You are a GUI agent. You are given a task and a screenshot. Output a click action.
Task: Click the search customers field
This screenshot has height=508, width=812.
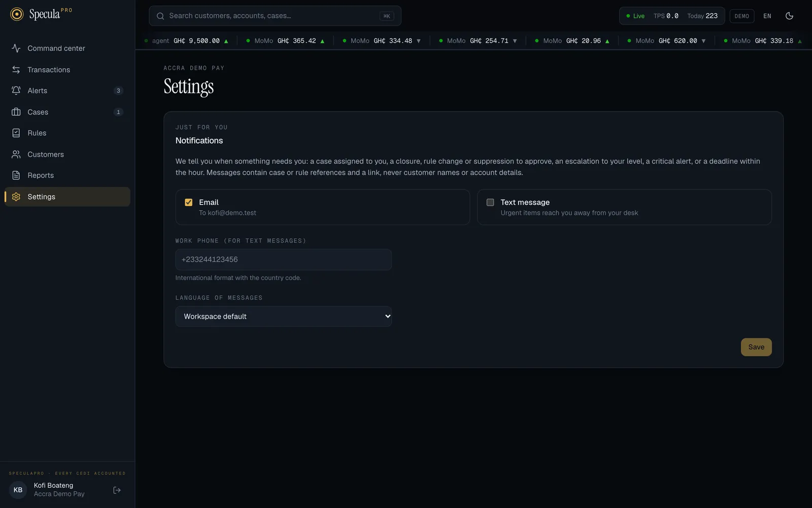click(x=275, y=16)
